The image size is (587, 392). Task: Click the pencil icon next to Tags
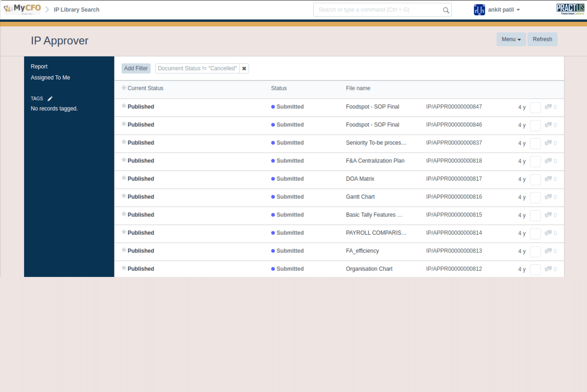[50, 99]
